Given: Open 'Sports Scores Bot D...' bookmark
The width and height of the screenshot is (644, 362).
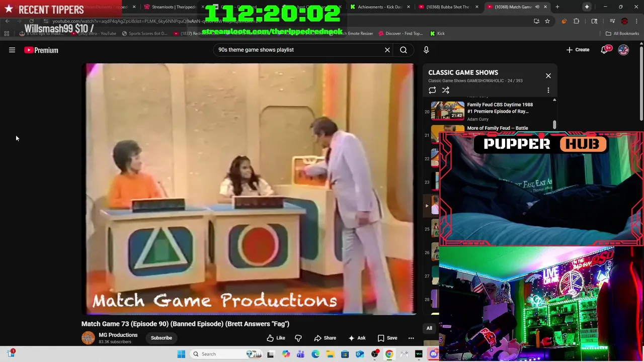Looking at the screenshot, I should pyautogui.click(x=144, y=34).
